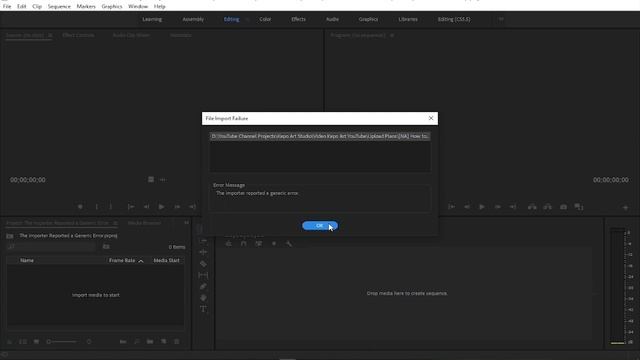Screen dimensions: 640x360
Task: Toggle Linked Selection in the timeline
Action: pos(259,244)
